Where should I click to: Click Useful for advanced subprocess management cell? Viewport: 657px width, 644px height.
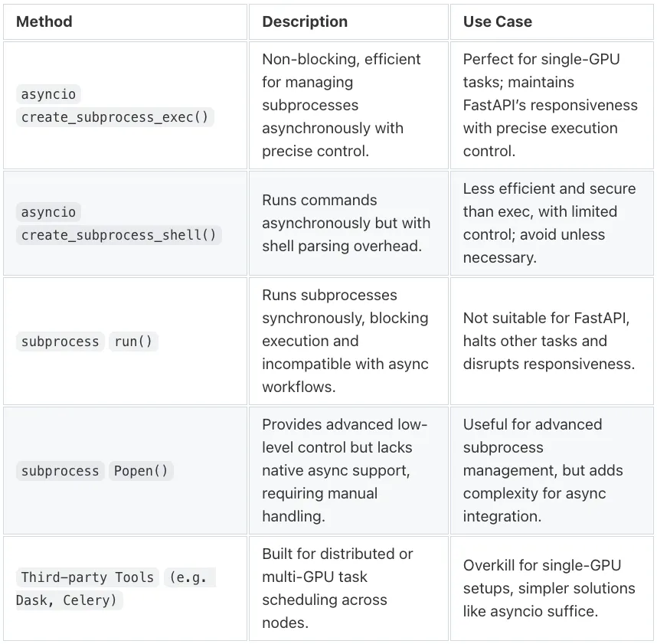point(551,470)
